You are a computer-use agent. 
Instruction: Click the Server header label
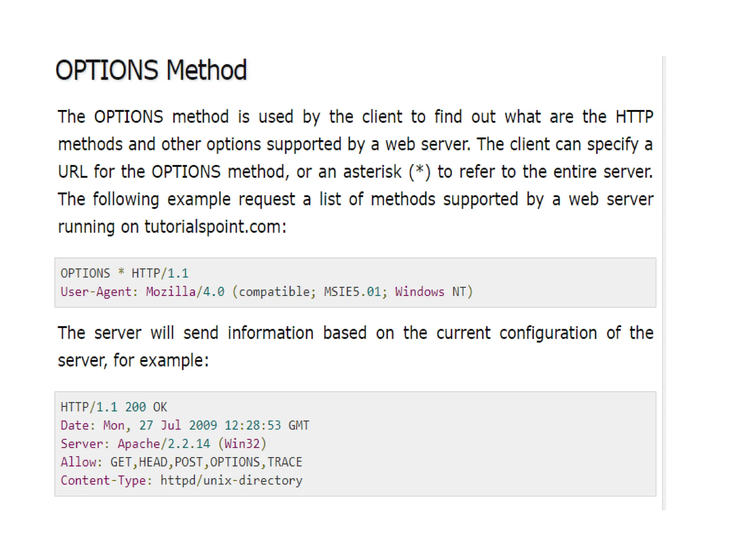[x=82, y=444]
